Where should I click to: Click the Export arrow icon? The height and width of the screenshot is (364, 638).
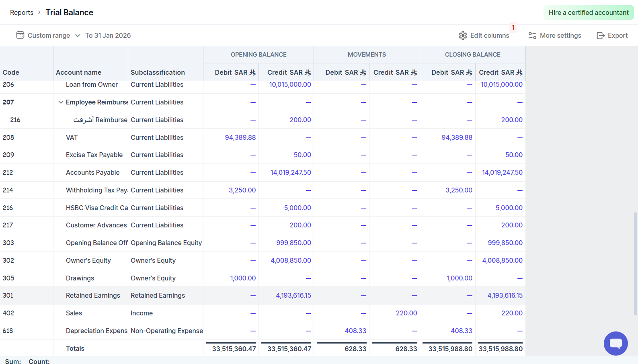pyautogui.click(x=601, y=36)
